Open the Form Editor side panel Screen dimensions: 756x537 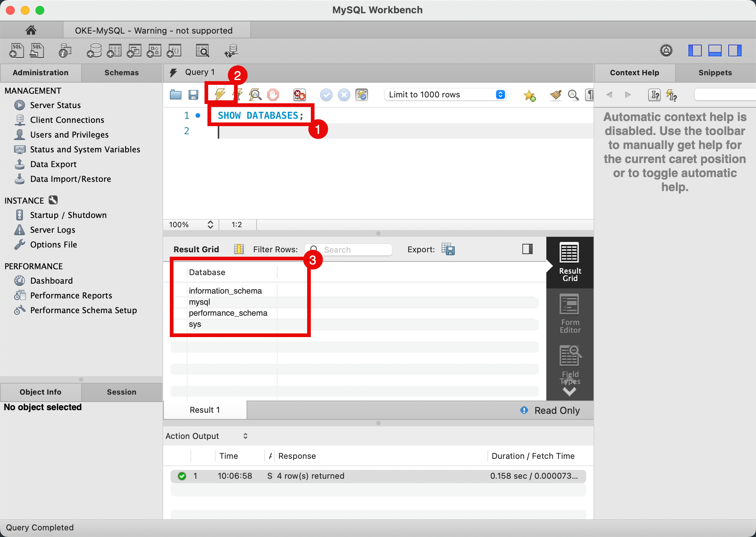[x=570, y=314]
